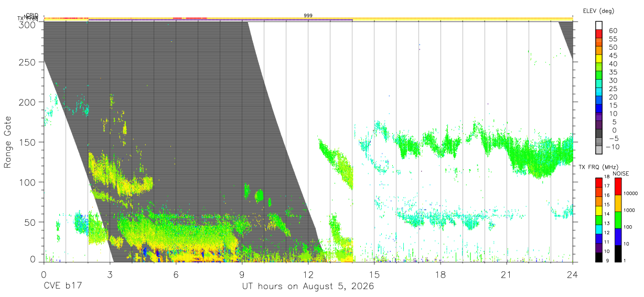This screenshot has height=297, width=644.
Task: Click y-axis tick label '100'
Action: [27, 182]
